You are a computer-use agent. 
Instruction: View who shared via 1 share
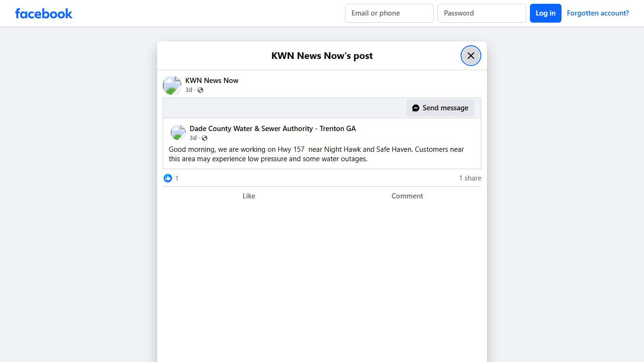(470, 178)
